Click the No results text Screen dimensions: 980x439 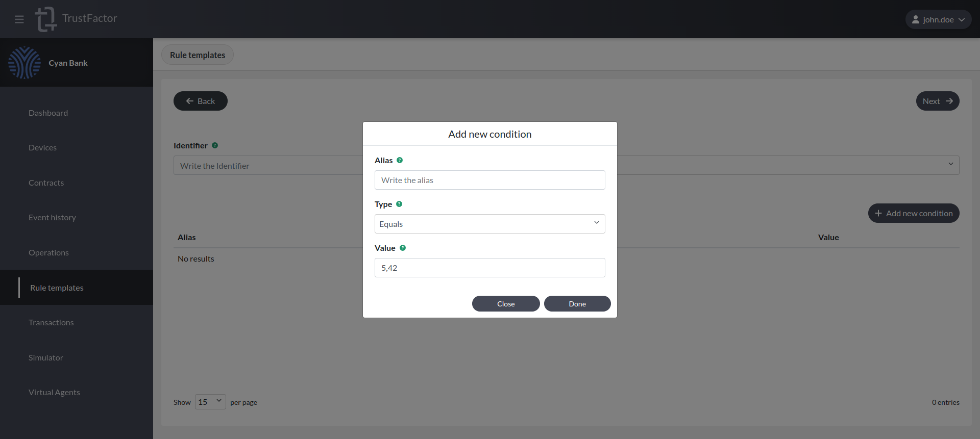(x=196, y=259)
